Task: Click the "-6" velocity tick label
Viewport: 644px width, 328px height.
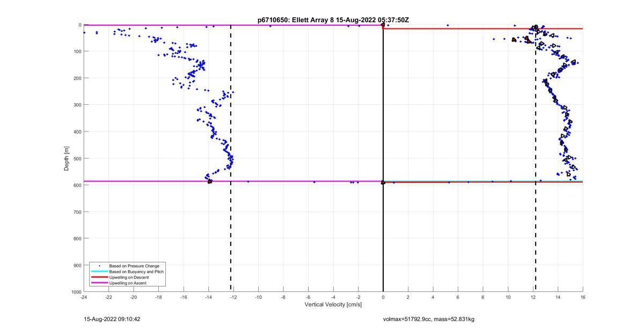Action: [308, 297]
